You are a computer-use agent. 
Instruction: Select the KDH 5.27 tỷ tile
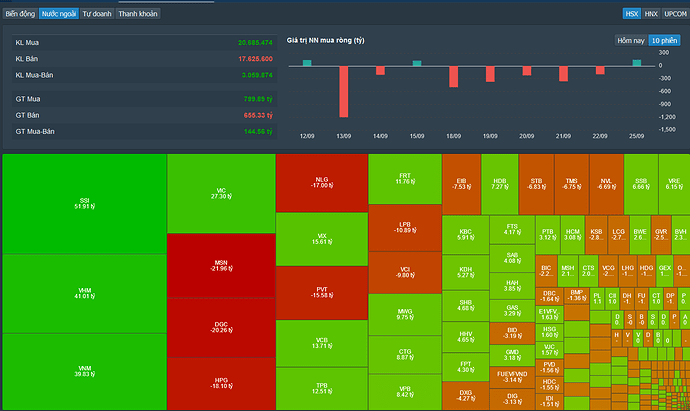[466, 272]
